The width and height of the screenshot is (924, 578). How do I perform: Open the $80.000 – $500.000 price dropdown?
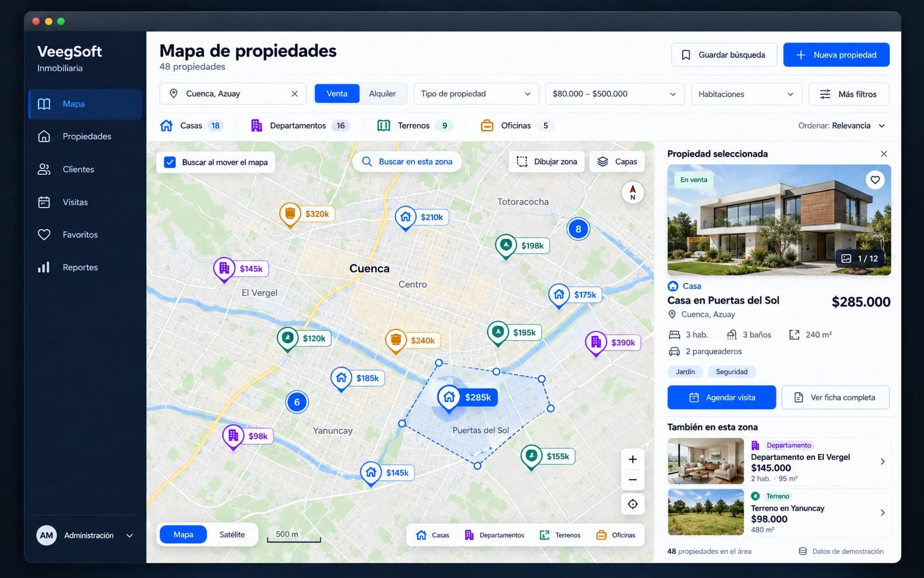point(614,94)
